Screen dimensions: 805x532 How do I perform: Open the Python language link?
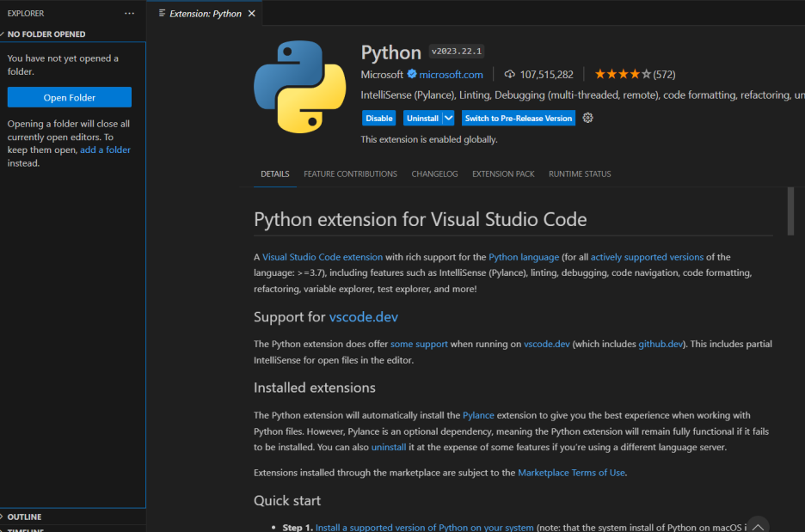click(524, 257)
